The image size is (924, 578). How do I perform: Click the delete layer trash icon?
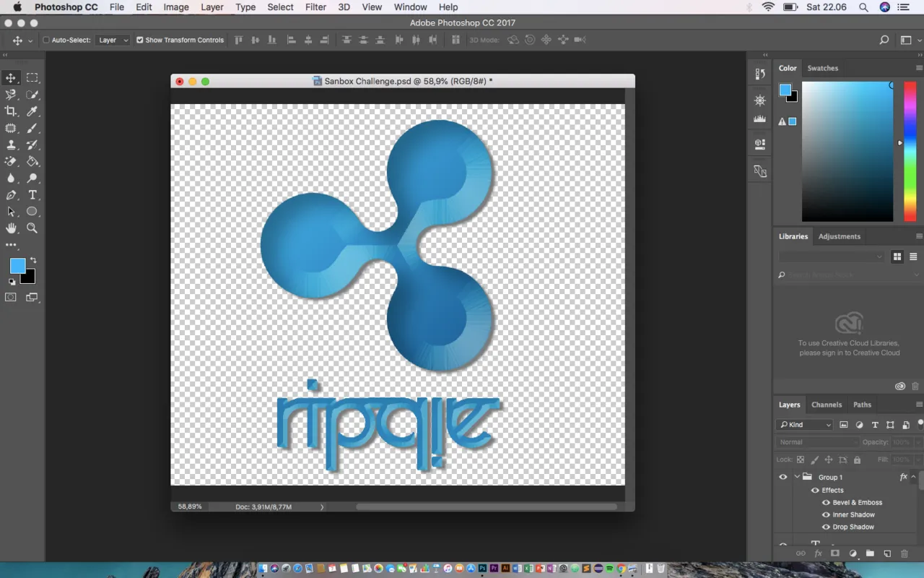click(905, 553)
